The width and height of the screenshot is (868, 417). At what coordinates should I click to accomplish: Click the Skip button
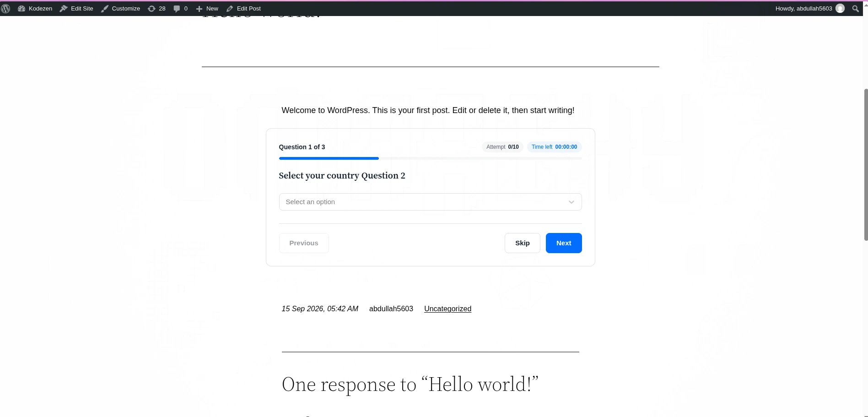coord(523,243)
